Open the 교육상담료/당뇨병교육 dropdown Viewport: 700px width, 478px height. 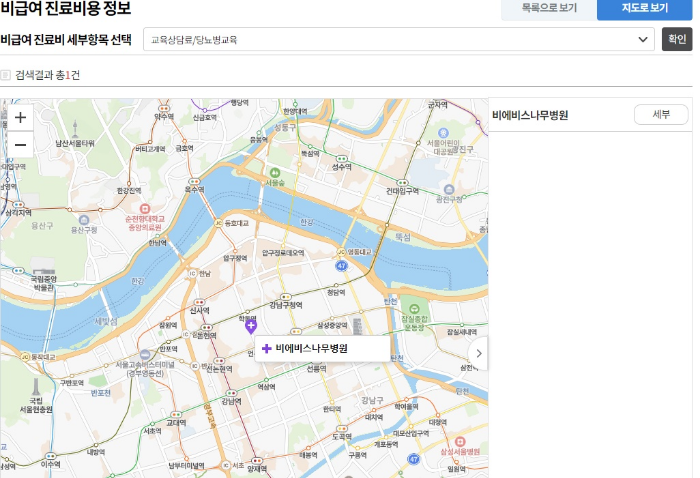coord(399,39)
